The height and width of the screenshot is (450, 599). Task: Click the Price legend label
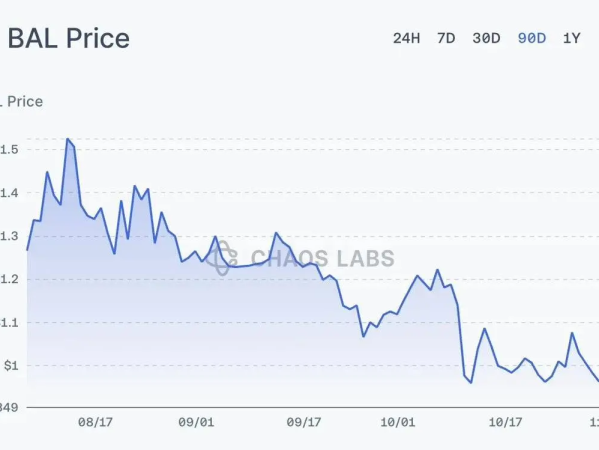pos(21,102)
